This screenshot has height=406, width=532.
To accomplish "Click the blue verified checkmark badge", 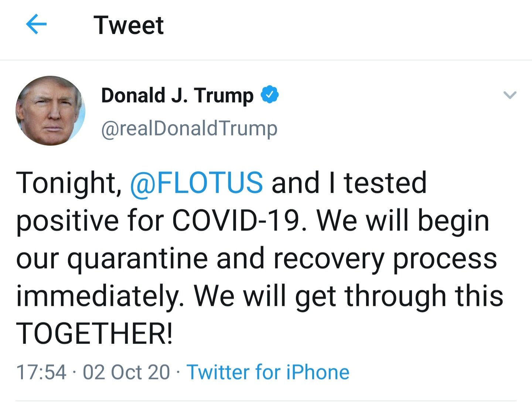I will click(x=270, y=95).
